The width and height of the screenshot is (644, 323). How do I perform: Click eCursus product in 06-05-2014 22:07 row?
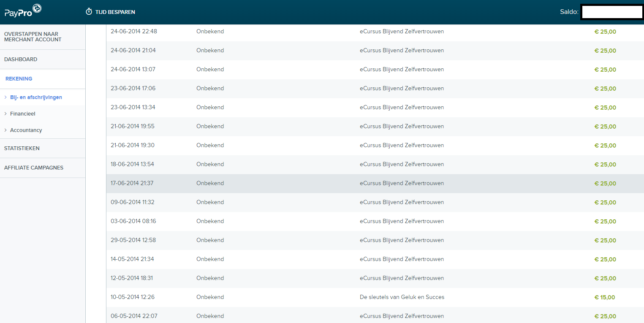pos(402,316)
